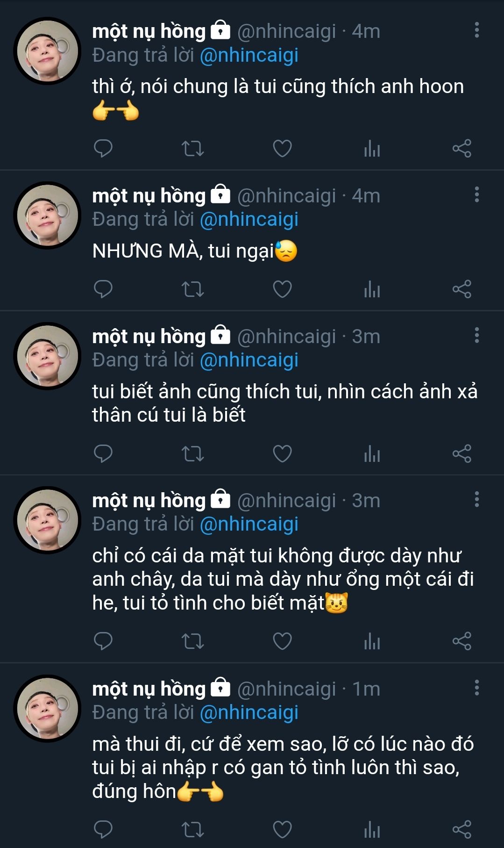This screenshot has width=504, height=848.
Task: Tap @nhincaigi reply link in last tweet
Action: [249, 712]
